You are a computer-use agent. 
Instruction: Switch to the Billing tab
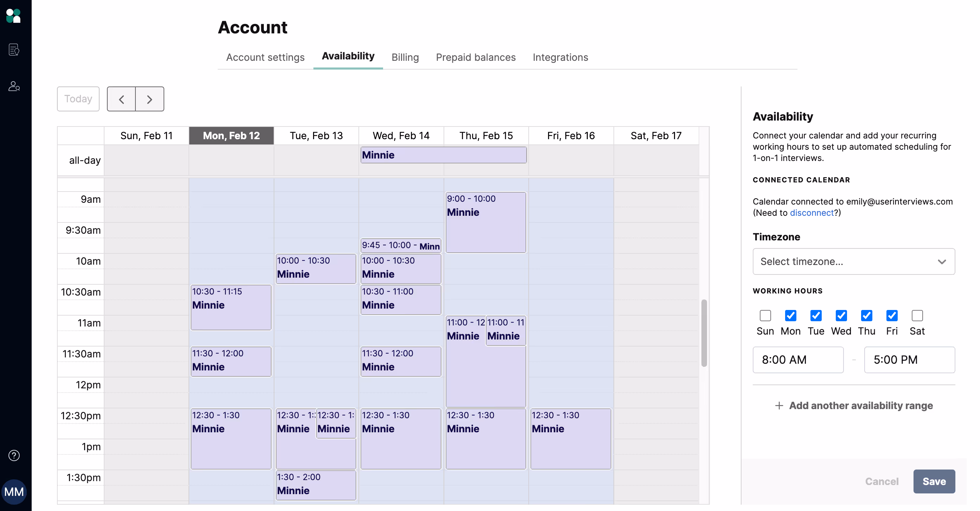pos(405,57)
